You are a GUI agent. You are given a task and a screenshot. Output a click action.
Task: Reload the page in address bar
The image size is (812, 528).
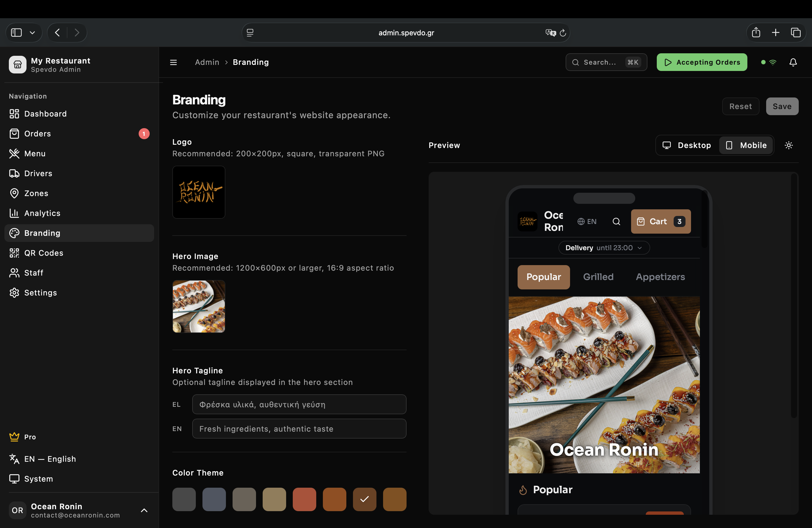pos(563,33)
